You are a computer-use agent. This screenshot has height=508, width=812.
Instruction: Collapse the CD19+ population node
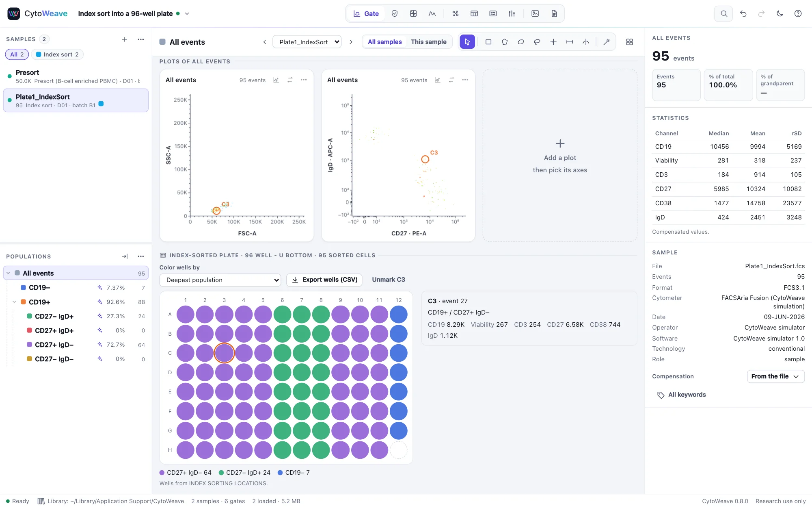tap(14, 302)
